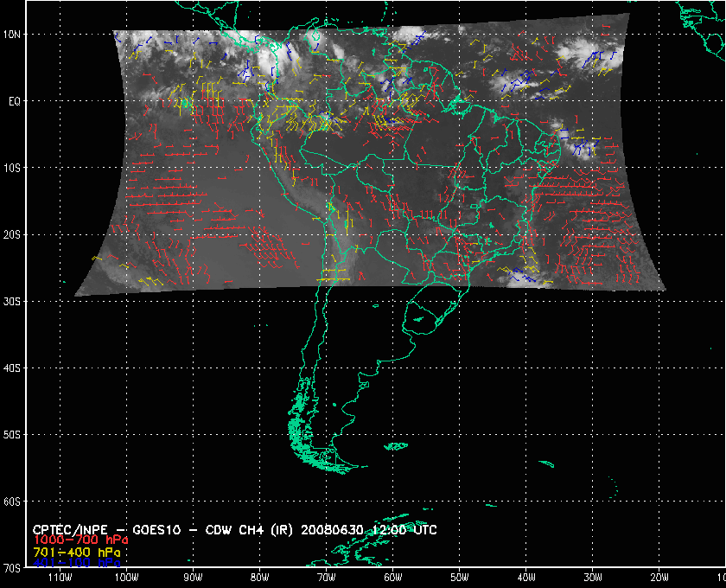The width and height of the screenshot is (726, 588).
Task: Select the EQ latitude axis label
Action: (x=15, y=101)
